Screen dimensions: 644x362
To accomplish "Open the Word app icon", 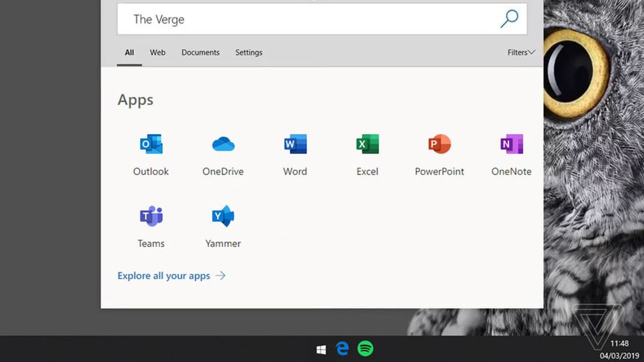I will coord(295,144).
